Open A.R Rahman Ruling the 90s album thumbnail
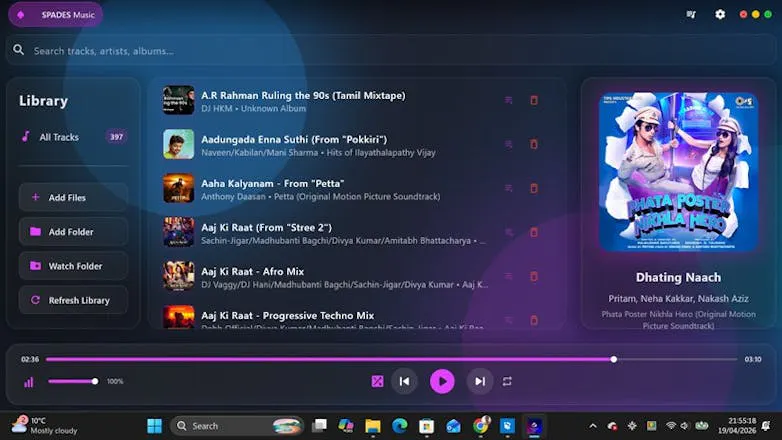 [179, 100]
